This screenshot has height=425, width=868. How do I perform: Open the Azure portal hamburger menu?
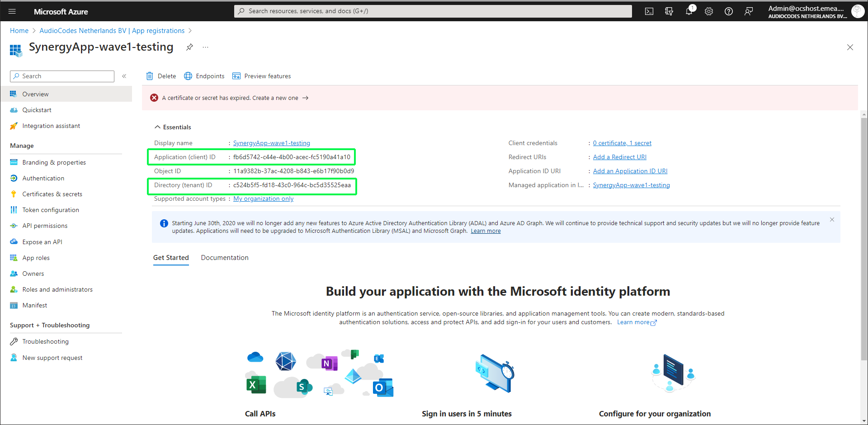click(x=12, y=11)
